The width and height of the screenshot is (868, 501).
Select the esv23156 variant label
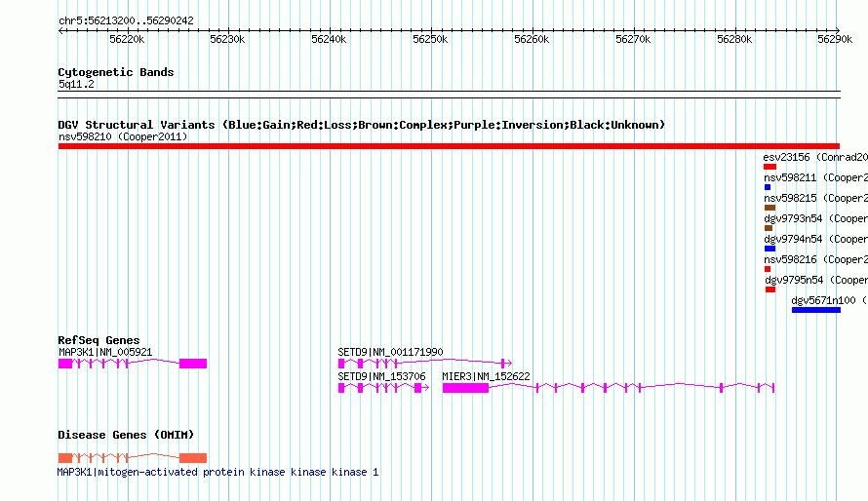(815, 157)
